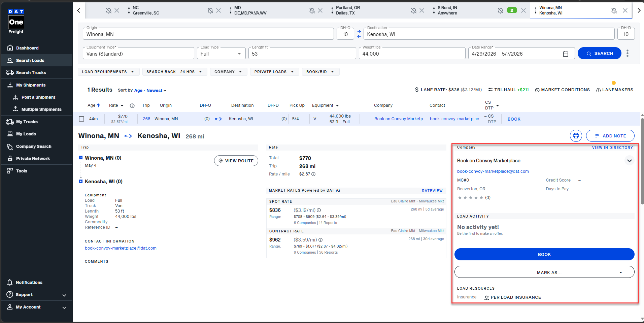Open the View in Directory link
644x323 pixels.
click(612, 148)
